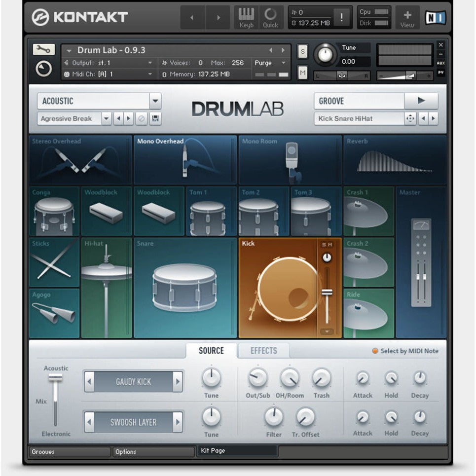Viewport: 476px width, 476px height.
Task: Open the wrench edit icon
Action: [x=43, y=49]
